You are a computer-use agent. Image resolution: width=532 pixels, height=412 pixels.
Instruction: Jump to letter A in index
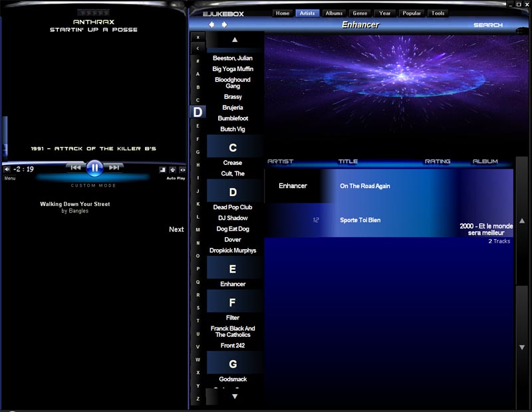coord(198,74)
